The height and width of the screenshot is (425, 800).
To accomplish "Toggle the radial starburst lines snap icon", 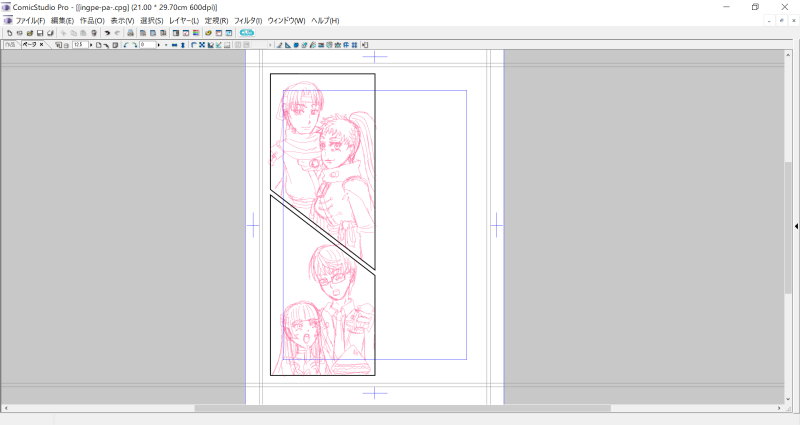I will pos(338,45).
